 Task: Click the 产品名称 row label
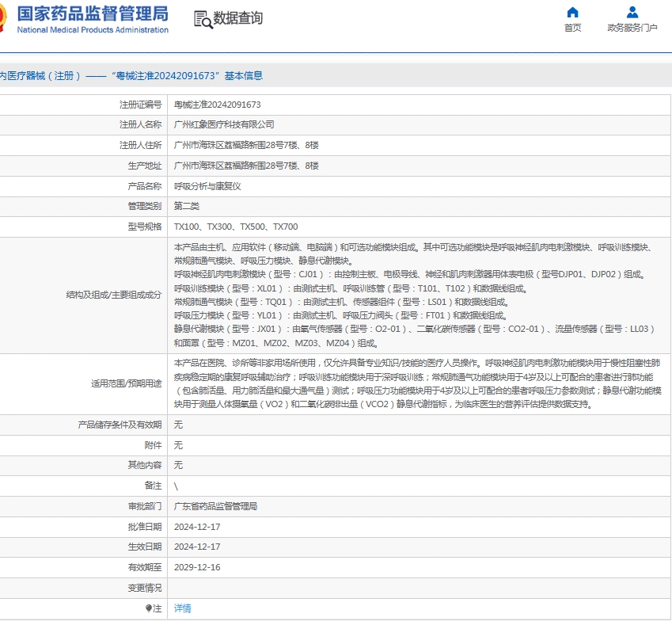tap(145, 187)
